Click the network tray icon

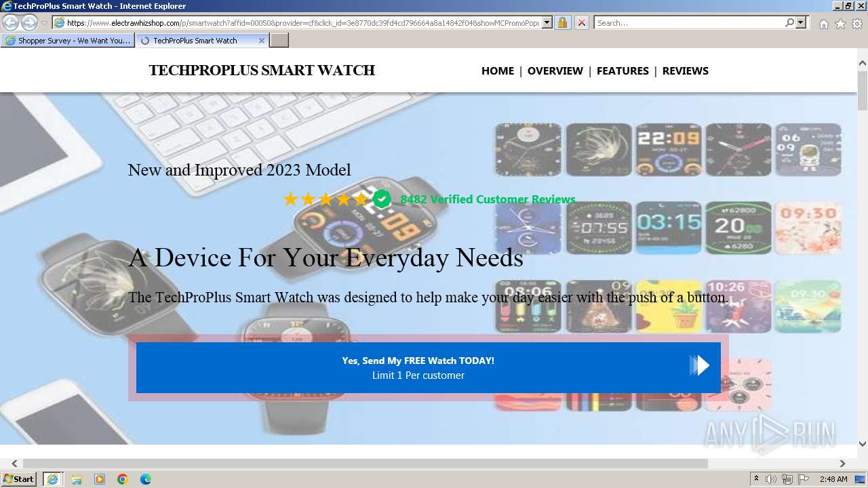(787, 479)
